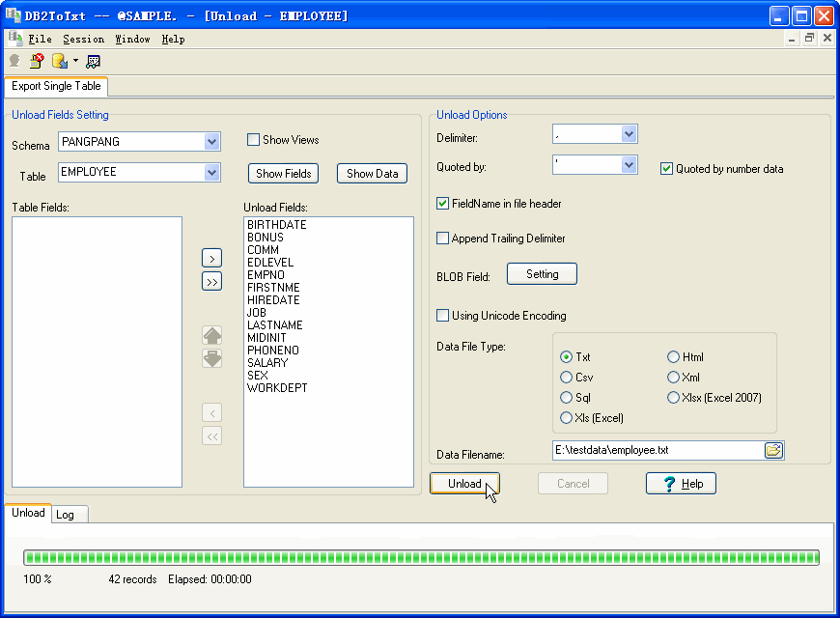This screenshot has height=618, width=840.
Task: Click the empty Table Fields list box
Action: [x=97, y=352]
